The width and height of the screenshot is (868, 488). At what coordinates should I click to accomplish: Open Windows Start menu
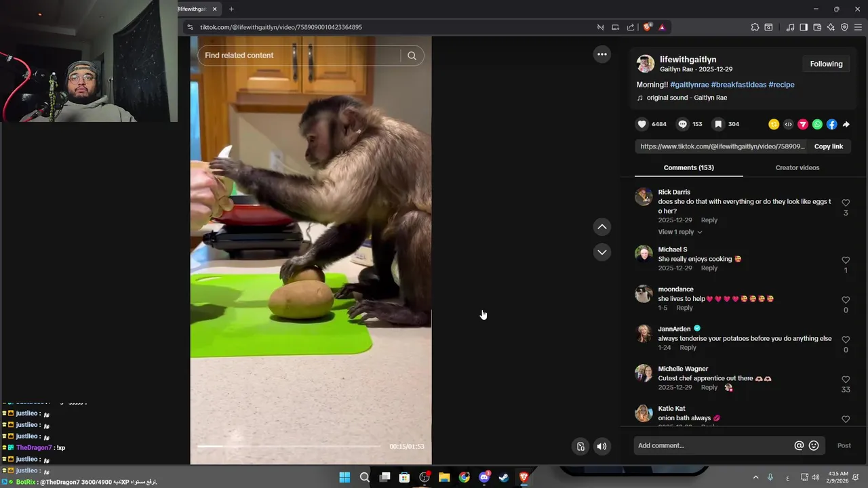pyautogui.click(x=344, y=477)
